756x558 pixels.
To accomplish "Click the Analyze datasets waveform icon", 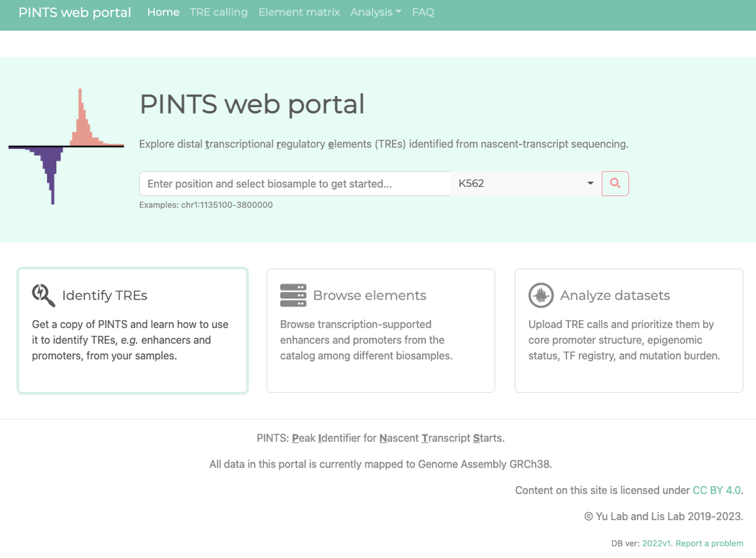I will coord(540,296).
